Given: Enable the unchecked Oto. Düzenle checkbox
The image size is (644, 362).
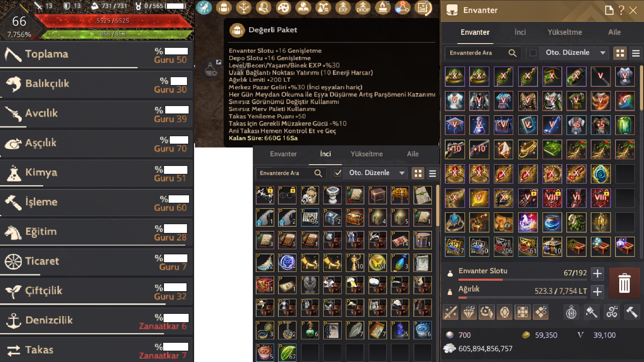Looking at the screenshot, I should coord(533,53).
